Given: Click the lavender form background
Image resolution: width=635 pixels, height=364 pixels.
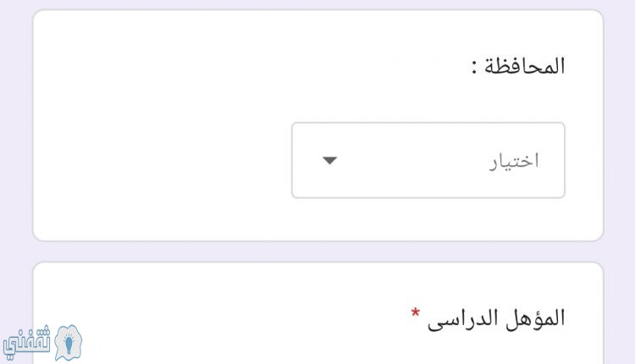Looking at the screenshot, I should point(16,162).
